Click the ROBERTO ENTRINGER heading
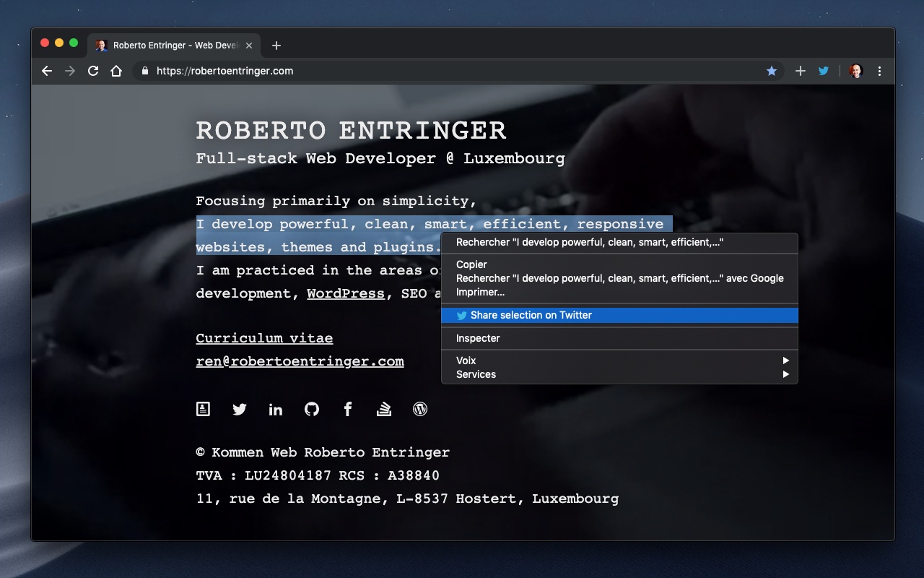Screen dimensions: 924x578 tap(351, 131)
